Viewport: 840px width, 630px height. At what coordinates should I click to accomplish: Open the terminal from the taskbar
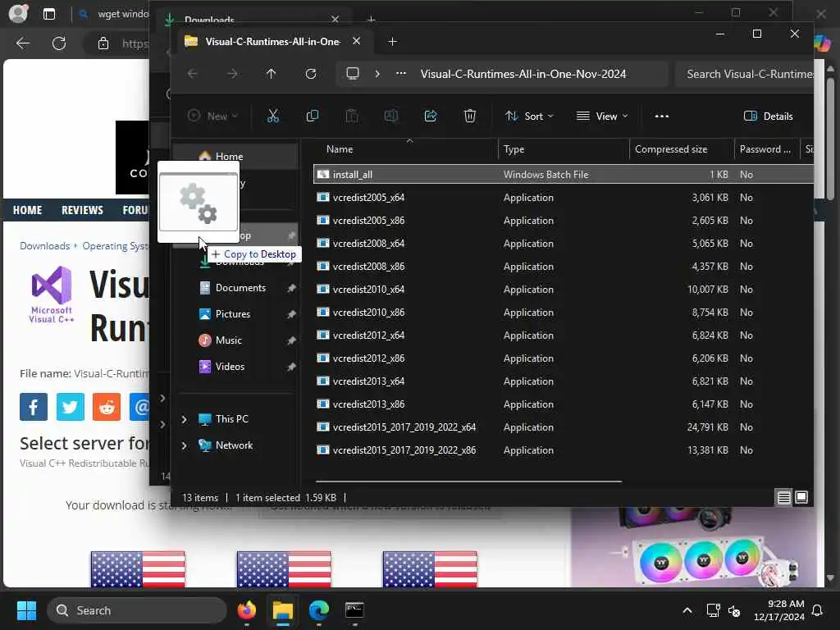click(x=354, y=610)
